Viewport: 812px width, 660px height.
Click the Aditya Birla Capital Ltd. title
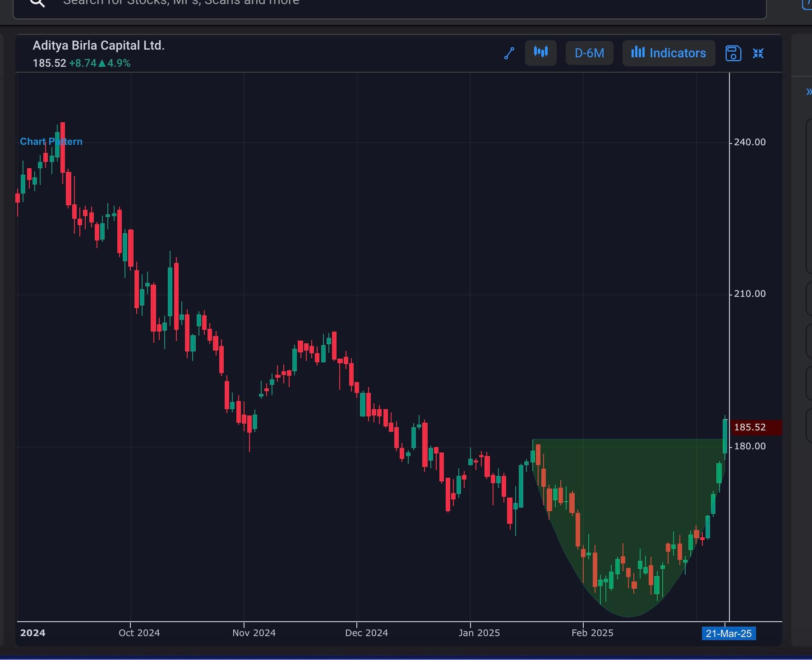(x=98, y=46)
